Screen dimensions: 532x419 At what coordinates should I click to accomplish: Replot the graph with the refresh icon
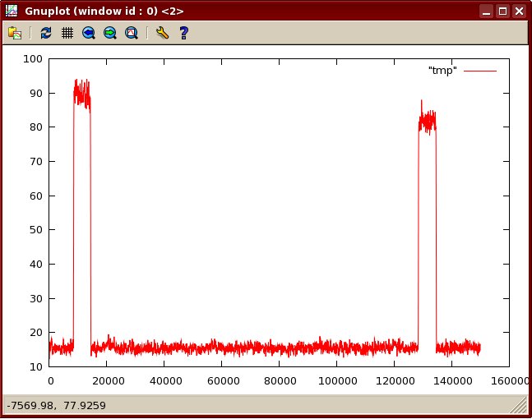coord(46,33)
